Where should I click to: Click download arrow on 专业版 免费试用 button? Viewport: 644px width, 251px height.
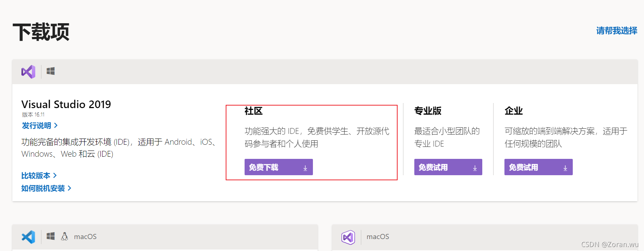(475, 168)
